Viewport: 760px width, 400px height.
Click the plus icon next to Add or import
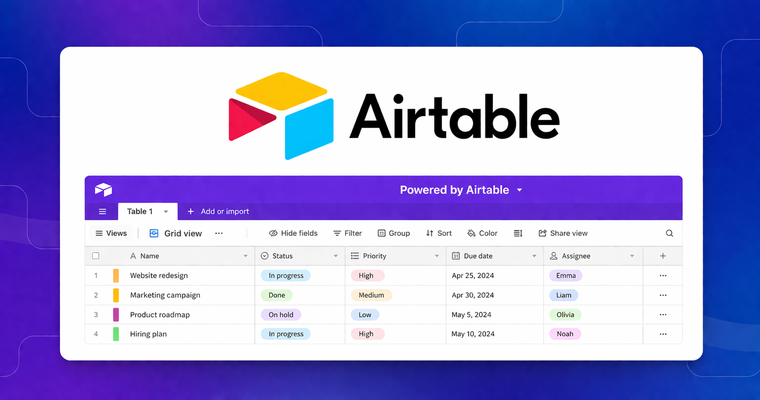tap(190, 211)
